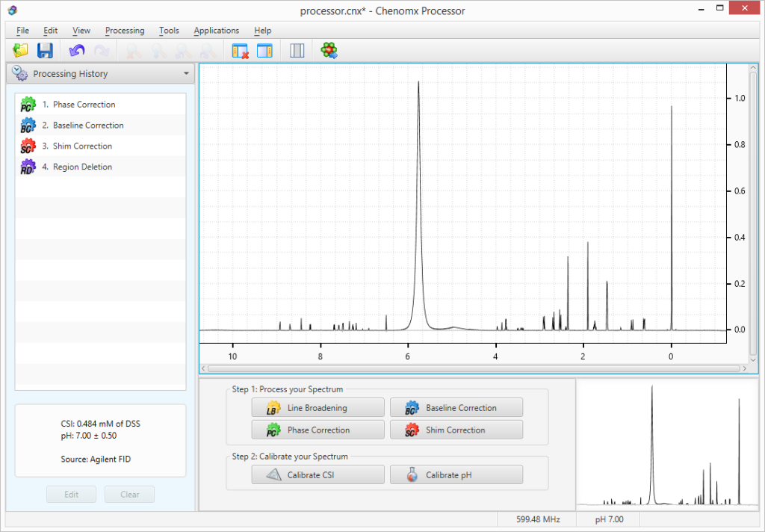Viewport: 765px width, 532px height.
Task: Click the green molecule send-to-Profiler icon
Action: (x=329, y=51)
